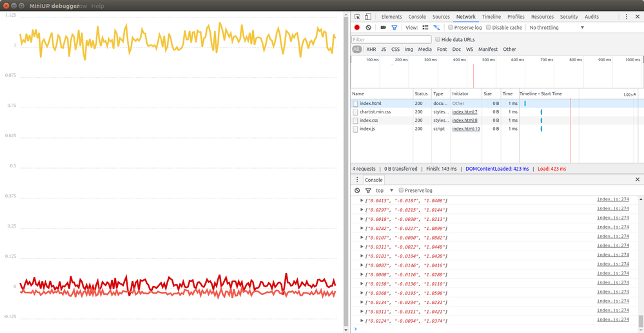644x333 pixels.
Task: Toggle the device toolbar icon
Action: 368,17
